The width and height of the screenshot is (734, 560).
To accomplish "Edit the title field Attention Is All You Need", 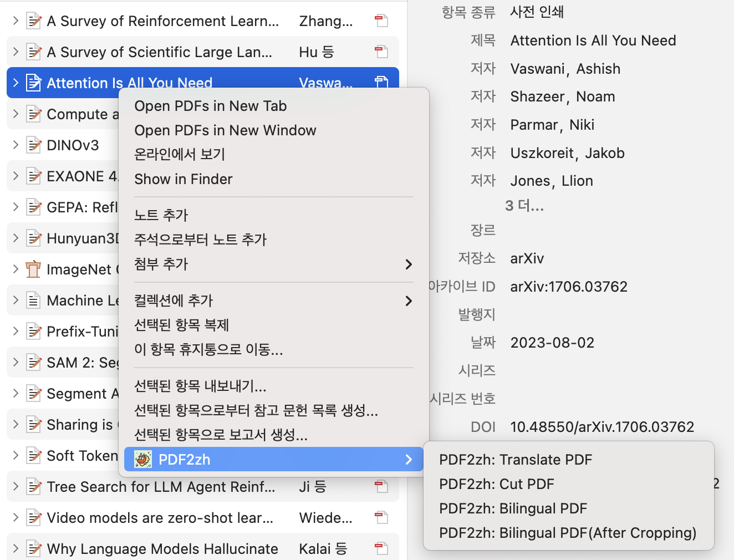I will tap(593, 40).
